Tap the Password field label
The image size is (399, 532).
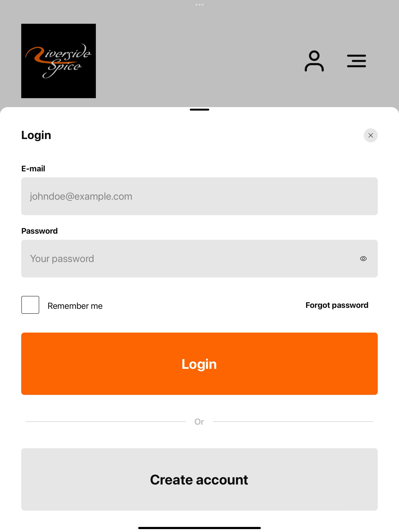(40, 231)
